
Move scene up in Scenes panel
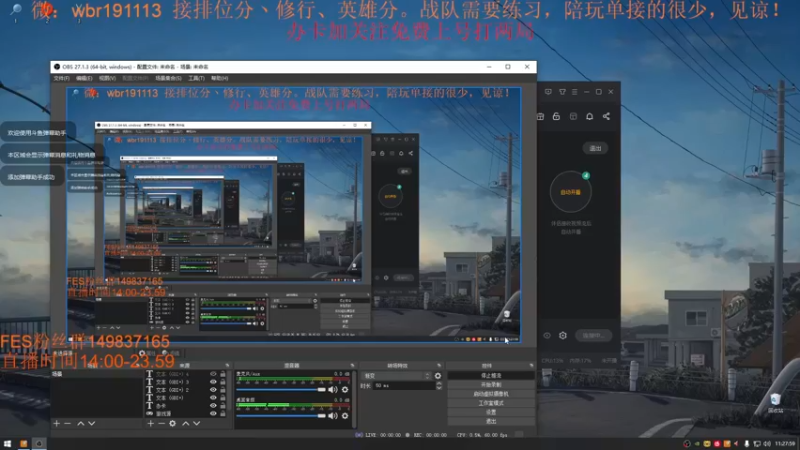tap(81, 423)
